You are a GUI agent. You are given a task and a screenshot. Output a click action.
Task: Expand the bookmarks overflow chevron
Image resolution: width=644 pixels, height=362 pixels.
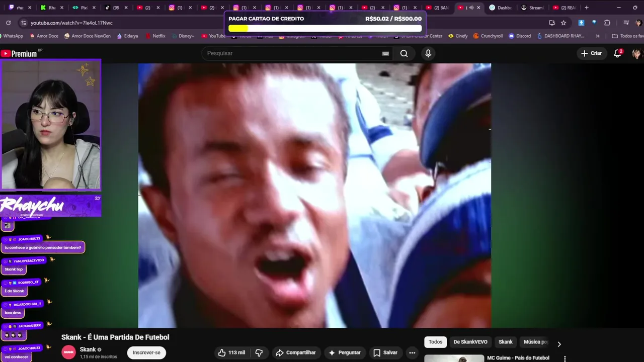tap(598, 36)
